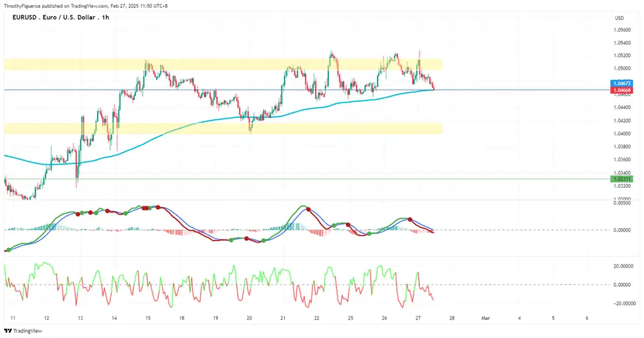
Task: Click the date label 26 on the time axis
Action: (384, 318)
